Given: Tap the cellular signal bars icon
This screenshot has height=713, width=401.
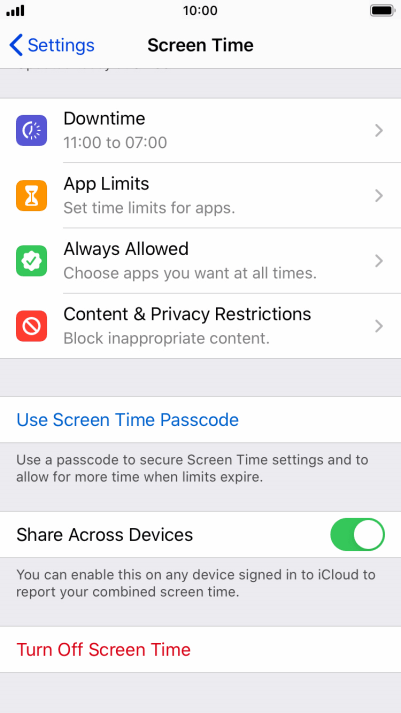Looking at the screenshot, I should 15,11.
